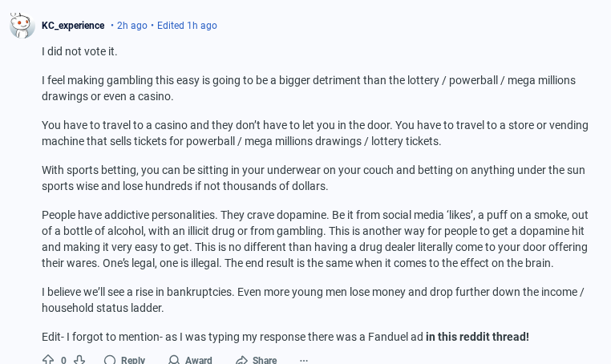The height and width of the screenshot is (364, 611).
Task: Click the word "Fanduel" in the edit note
Action: (x=386, y=337)
